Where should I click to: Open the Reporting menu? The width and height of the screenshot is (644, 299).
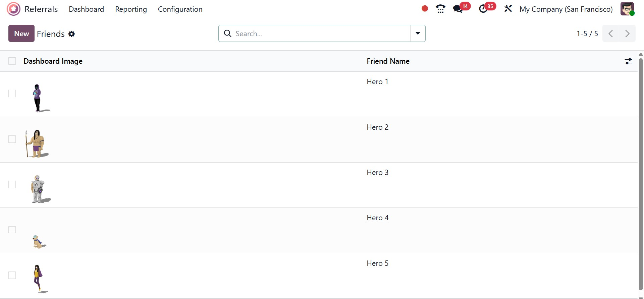coord(131,9)
